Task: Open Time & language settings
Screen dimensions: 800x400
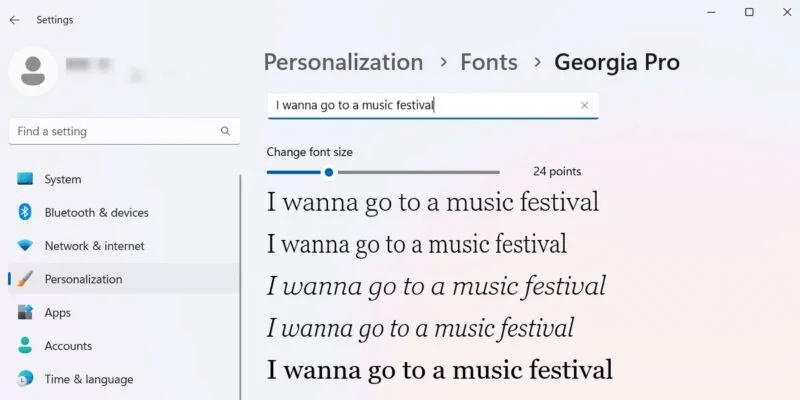Action: coord(124,379)
